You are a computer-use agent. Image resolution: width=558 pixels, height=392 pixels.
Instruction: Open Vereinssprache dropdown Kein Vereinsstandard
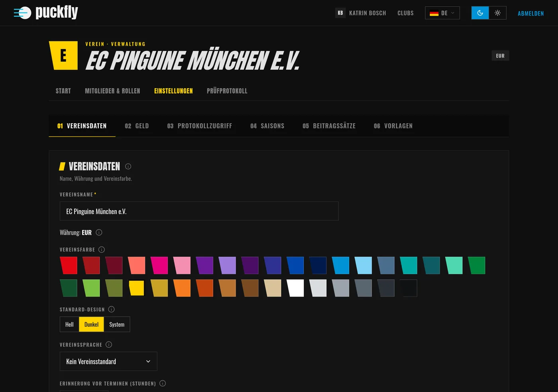click(108, 361)
